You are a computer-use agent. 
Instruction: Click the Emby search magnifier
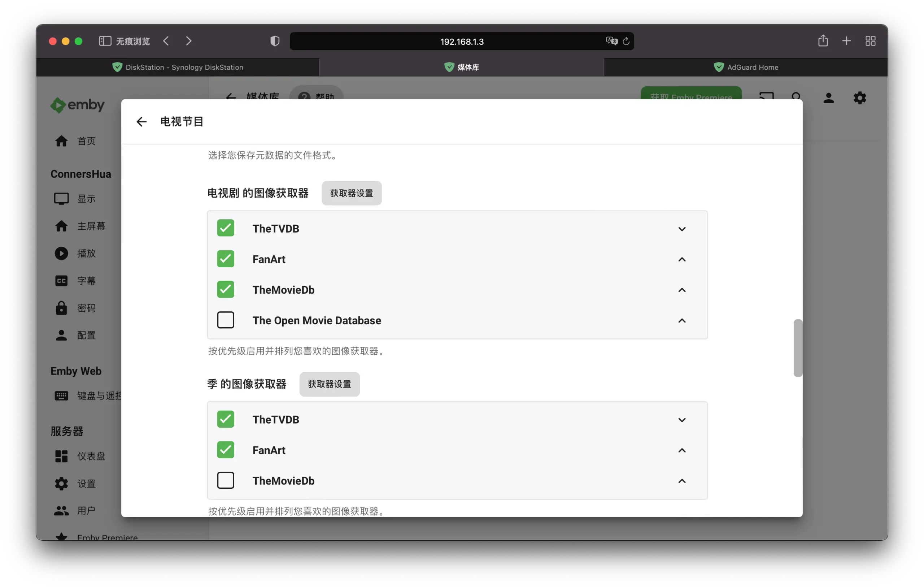point(797,97)
